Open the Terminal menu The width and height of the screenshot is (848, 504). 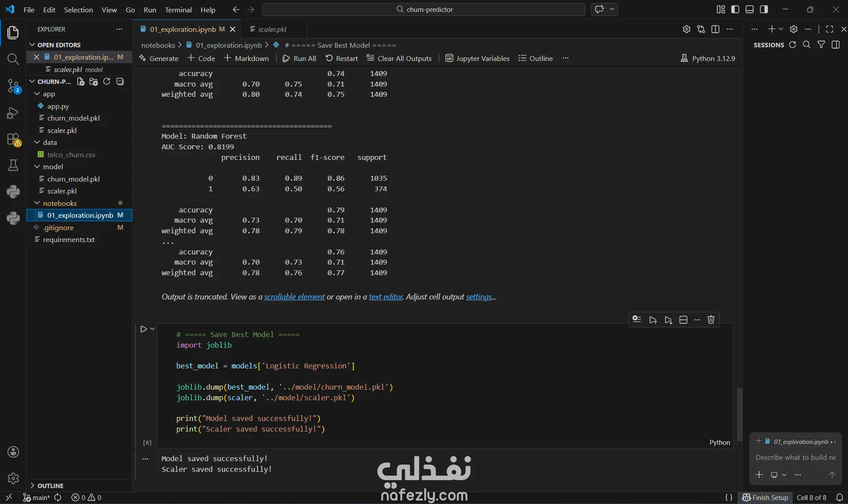tap(178, 10)
